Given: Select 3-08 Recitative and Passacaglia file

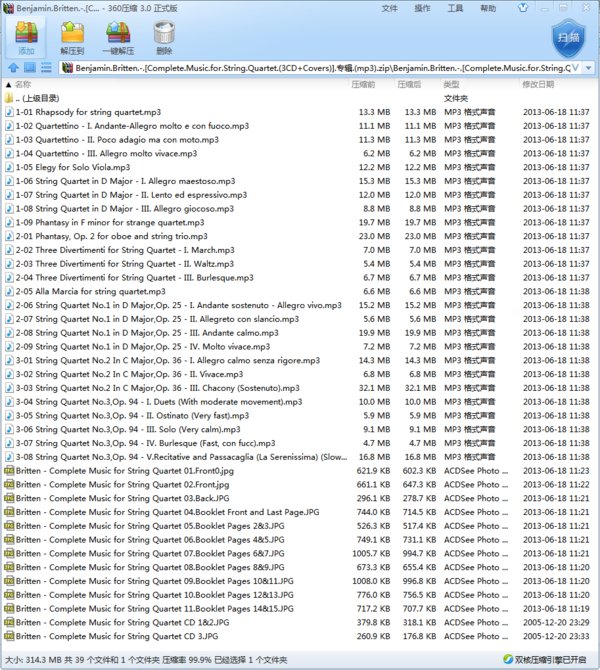Looking at the screenshot, I should click(x=300, y=457).
